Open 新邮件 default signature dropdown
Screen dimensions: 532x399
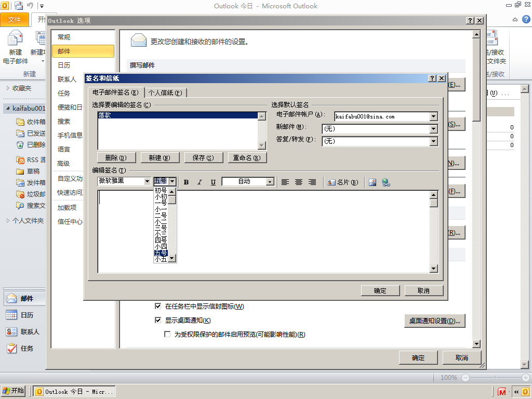[x=434, y=129]
